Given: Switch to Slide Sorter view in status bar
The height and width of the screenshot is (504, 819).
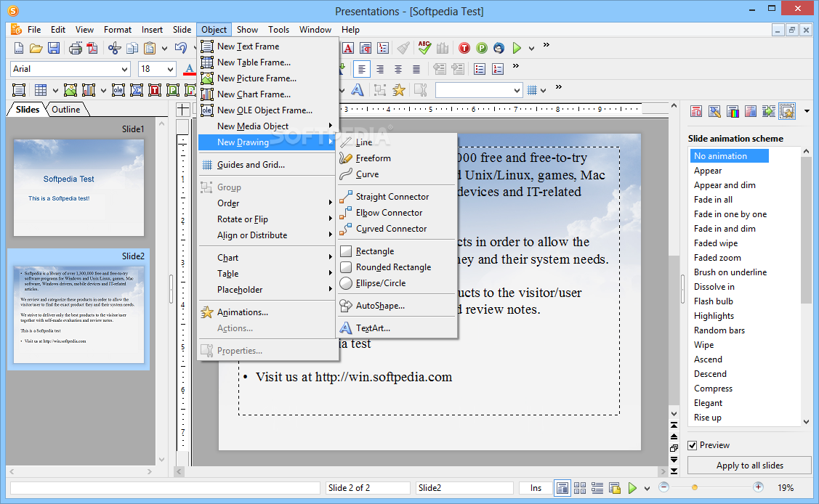Looking at the screenshot, I should pos(580,488).
